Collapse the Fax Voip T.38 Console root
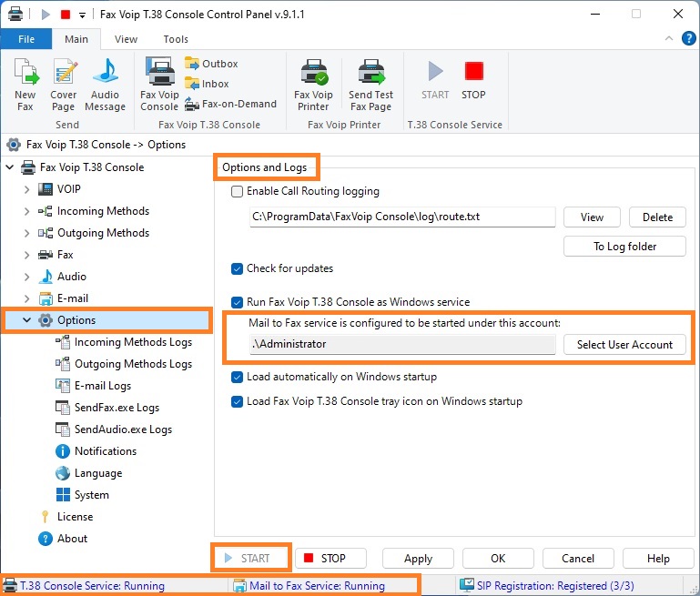The image size is (700, 596). tap(10, 167)
